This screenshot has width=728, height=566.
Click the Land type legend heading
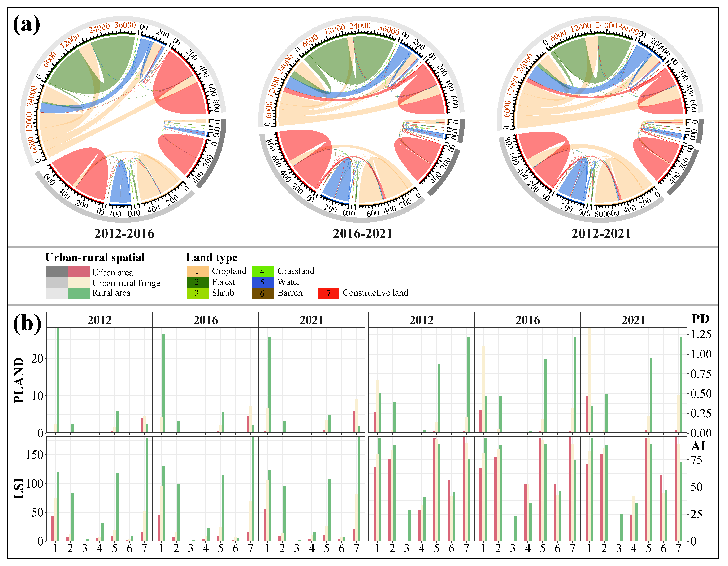coord(212,257)
